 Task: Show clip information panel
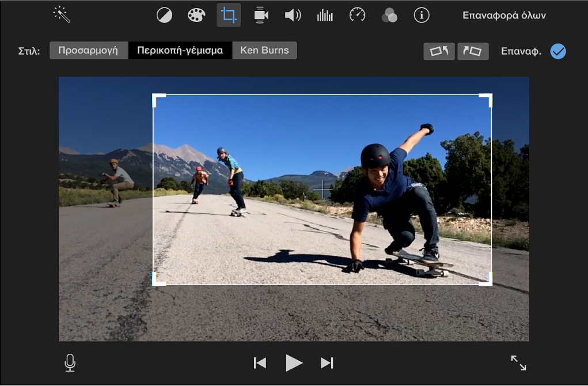tap(422, 16)
